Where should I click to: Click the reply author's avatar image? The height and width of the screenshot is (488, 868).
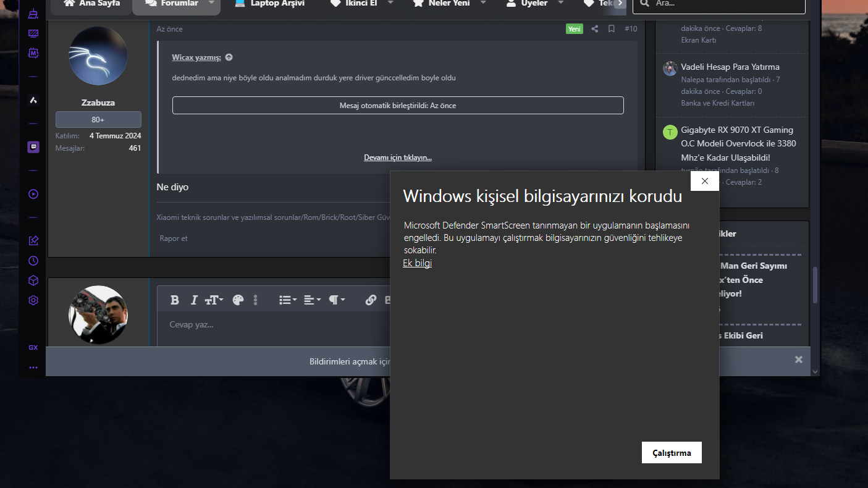(98, 314)
